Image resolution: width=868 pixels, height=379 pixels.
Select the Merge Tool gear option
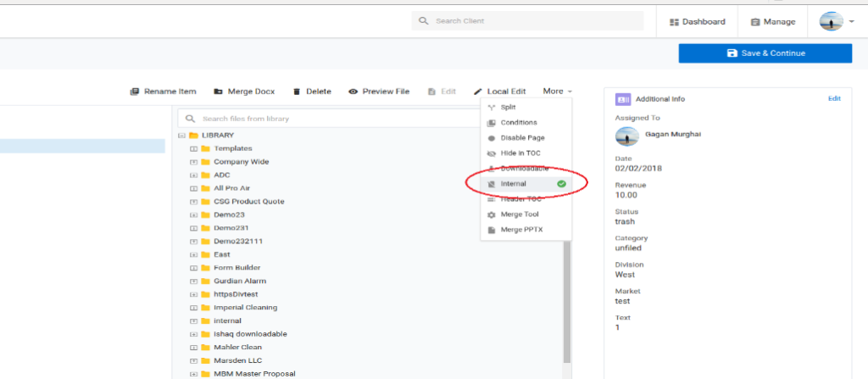492,215
